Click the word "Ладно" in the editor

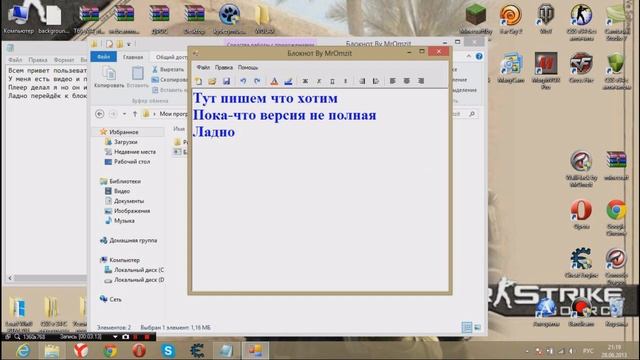pos(214,132)
